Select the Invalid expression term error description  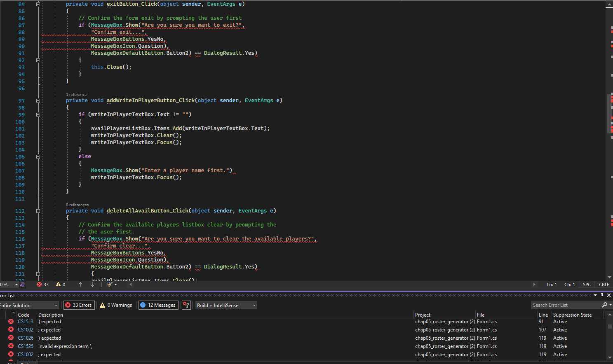(x=66, y=346)
